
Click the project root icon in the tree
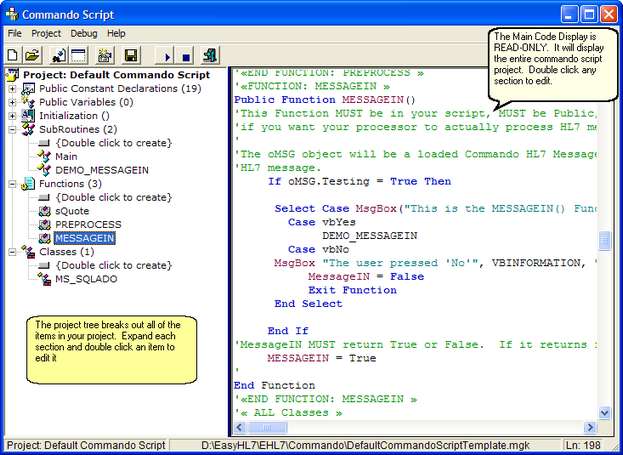point(12,75)
